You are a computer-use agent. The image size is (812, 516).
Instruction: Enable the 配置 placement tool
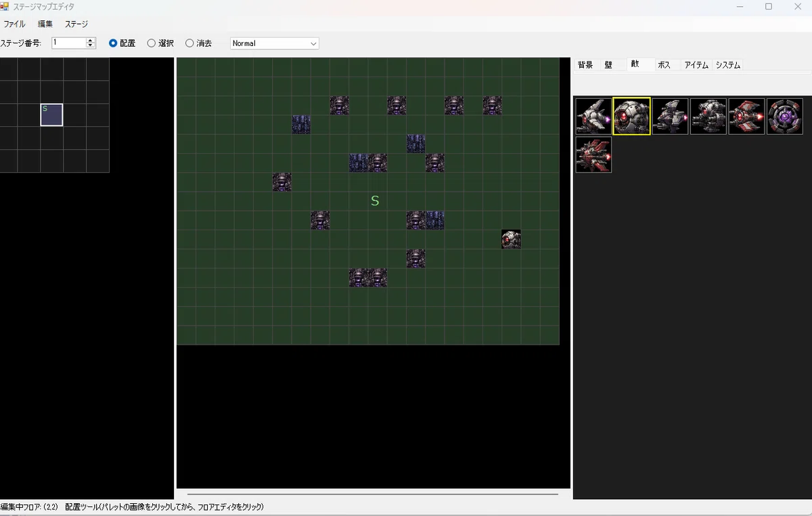click(122, 43)
